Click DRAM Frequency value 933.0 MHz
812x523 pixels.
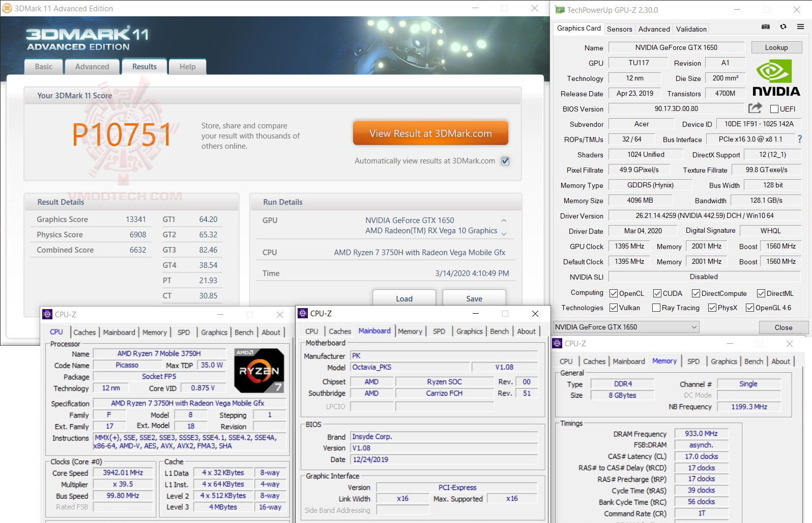[701, 433]
